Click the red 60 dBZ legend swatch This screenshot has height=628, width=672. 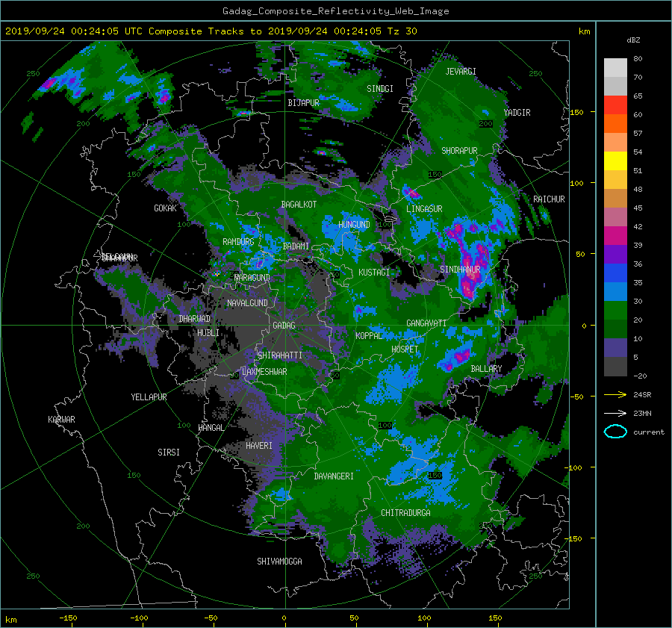pyautogui.click(x=615, y=105)
